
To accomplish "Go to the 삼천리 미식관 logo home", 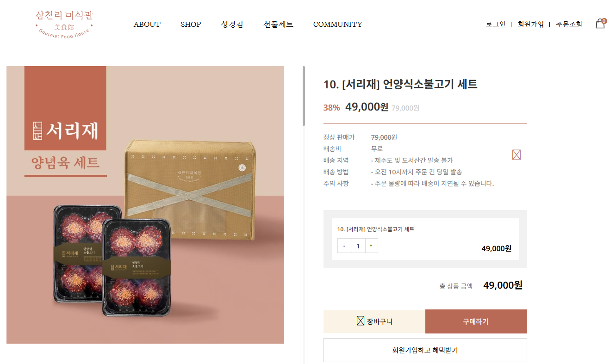I will tap(64, 24).
